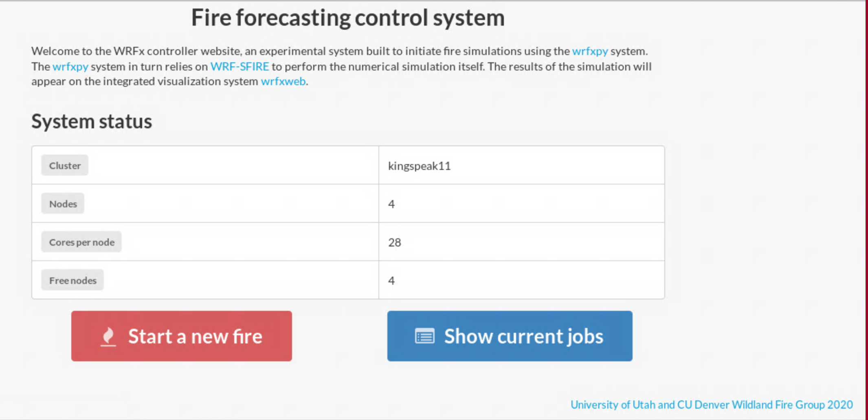Click the Free nodes value of 4
Viewport: 868px width, 420px height.
[391, 281]
